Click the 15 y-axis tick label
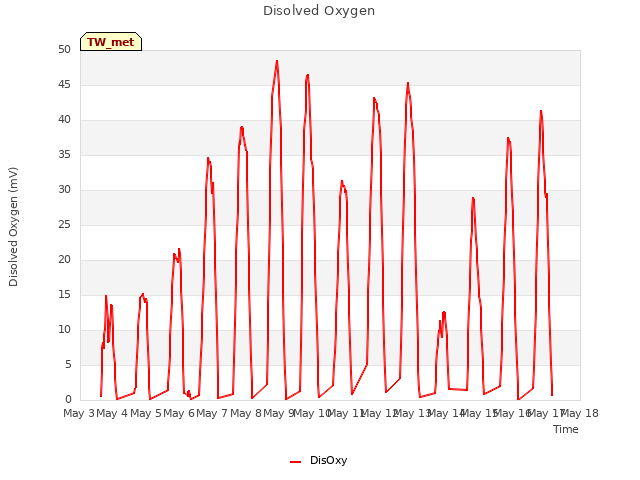This screenshot has height=480, width=640. [64, 295]
